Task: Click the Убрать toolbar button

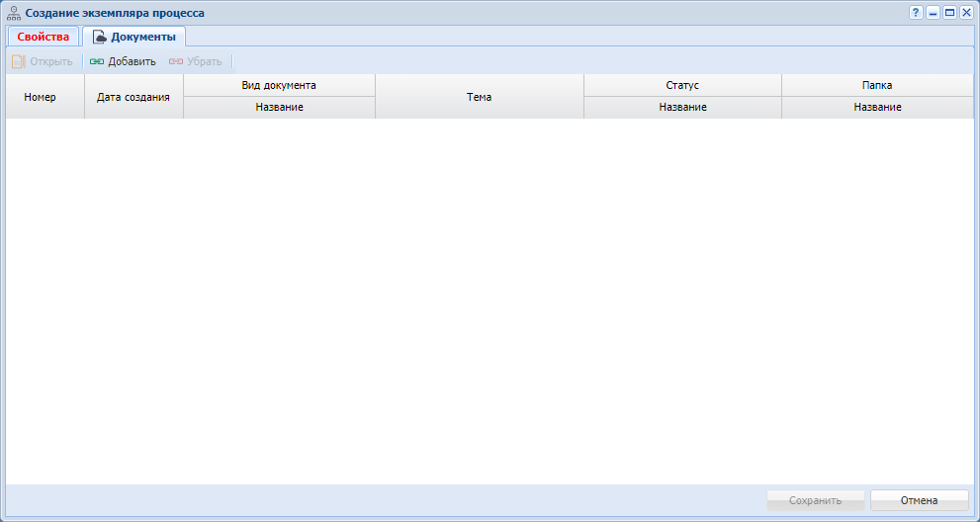Action: [x=196, y=62]
